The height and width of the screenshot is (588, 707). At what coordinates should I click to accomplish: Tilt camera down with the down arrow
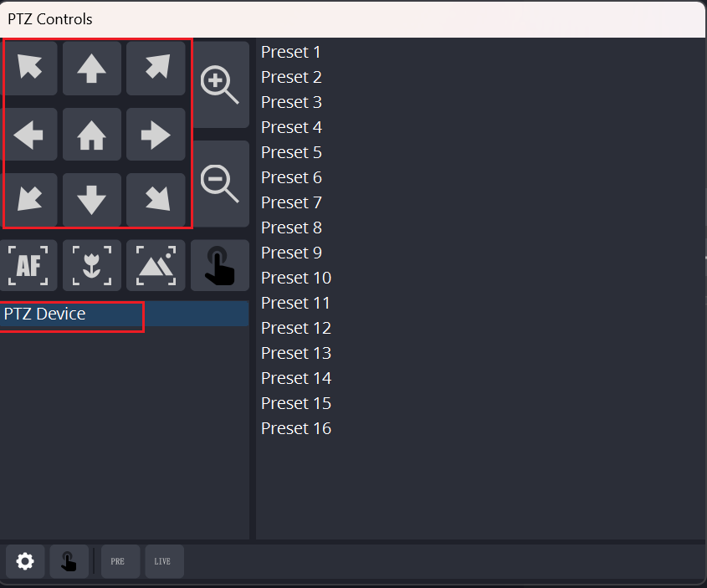(x=91, y=200)
